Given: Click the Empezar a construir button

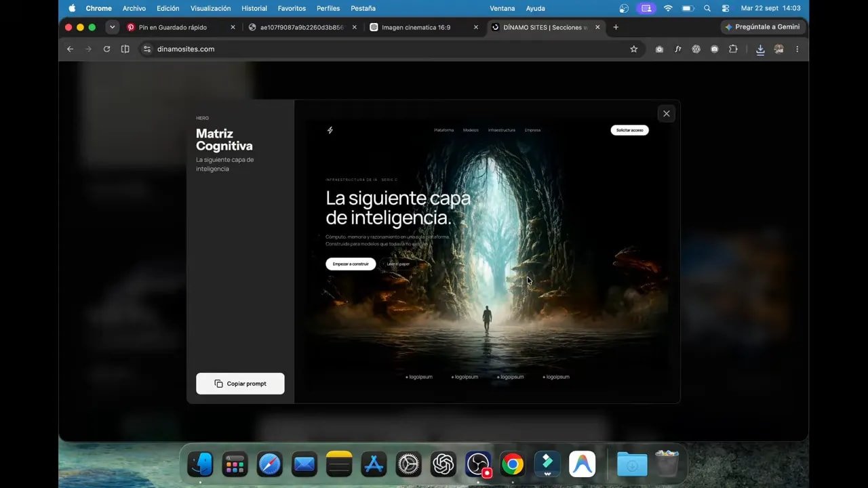Looking at the screenshot, I should 351,264.
